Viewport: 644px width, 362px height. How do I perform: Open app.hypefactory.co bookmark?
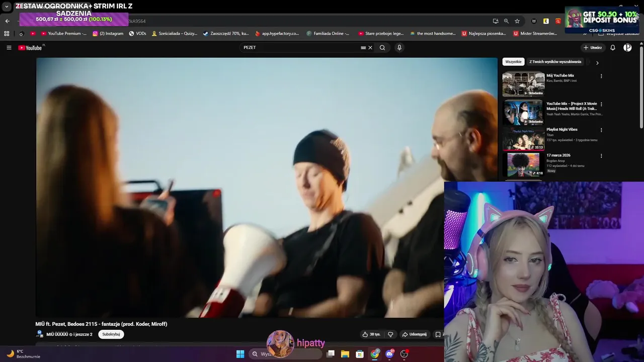point(277,34)
